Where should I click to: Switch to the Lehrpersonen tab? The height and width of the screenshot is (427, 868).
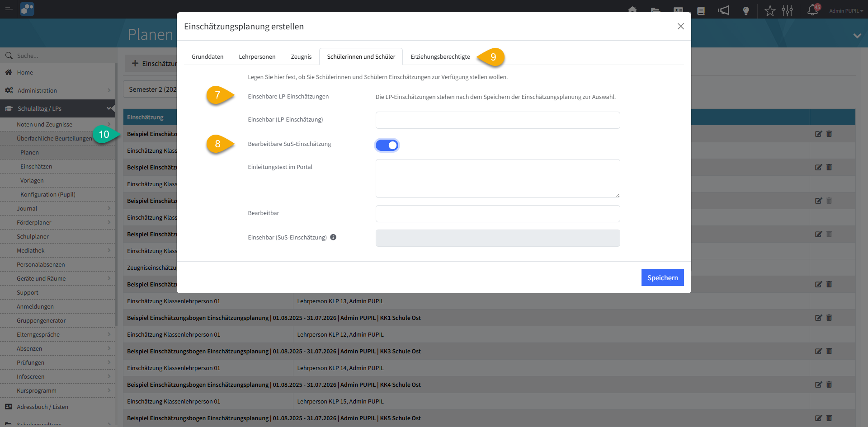coord(257,56)
